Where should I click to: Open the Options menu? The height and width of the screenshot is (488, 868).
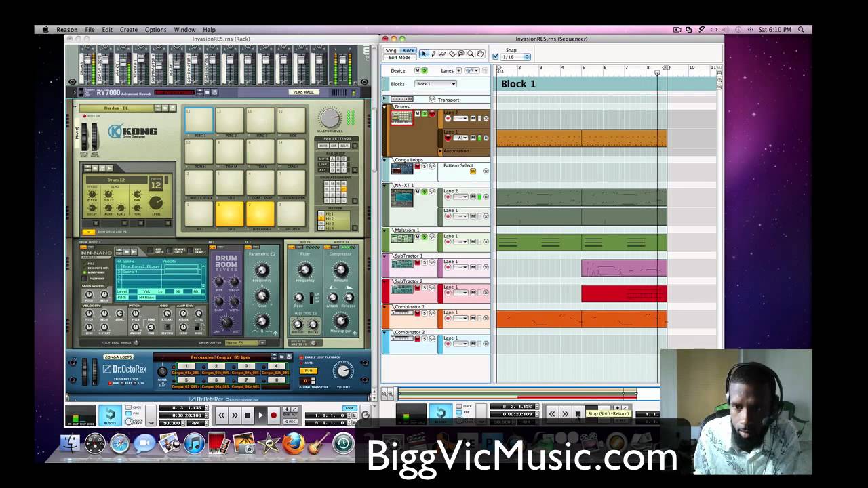tap(155, 30)
